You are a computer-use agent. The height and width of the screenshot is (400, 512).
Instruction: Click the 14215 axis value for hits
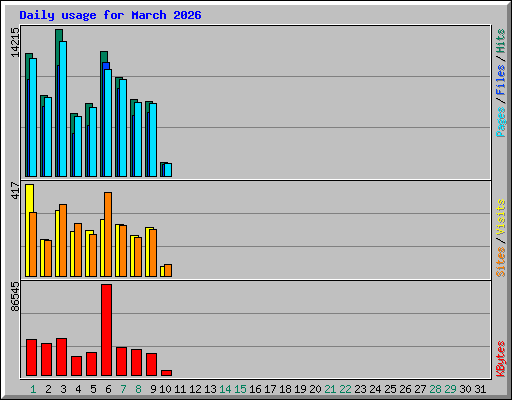(x=15, y=42)
